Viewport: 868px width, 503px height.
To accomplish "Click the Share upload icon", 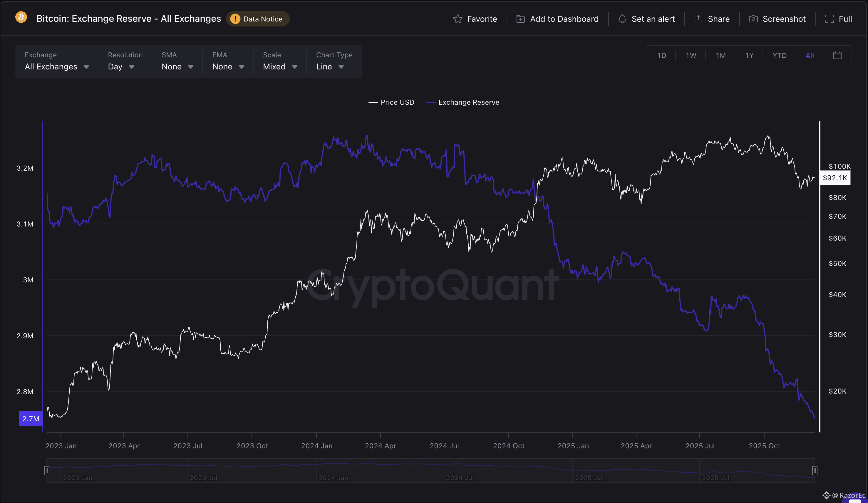I will coord(698,19).
